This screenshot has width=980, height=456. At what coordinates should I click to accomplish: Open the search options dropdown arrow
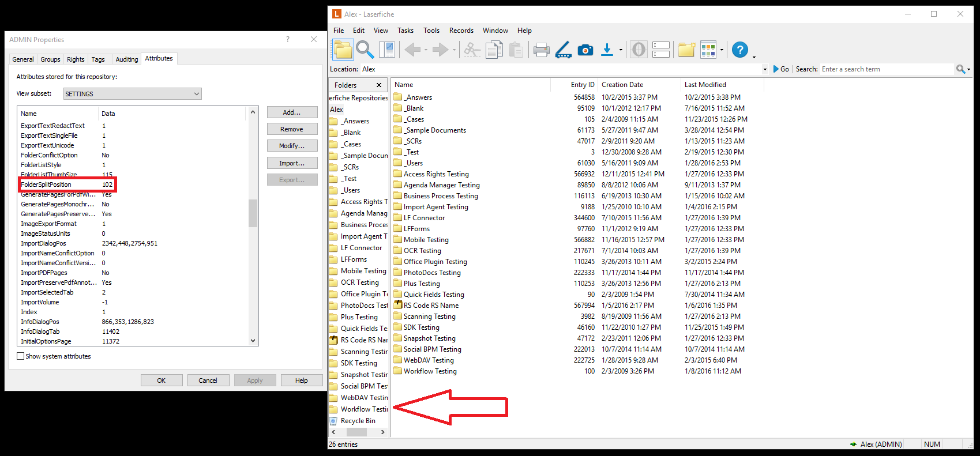click(968, 70)
